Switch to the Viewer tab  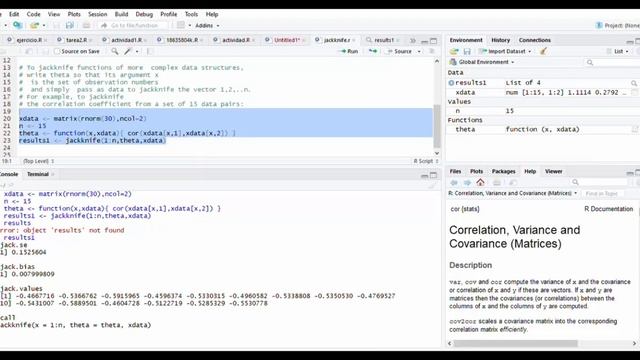(553, 171)
